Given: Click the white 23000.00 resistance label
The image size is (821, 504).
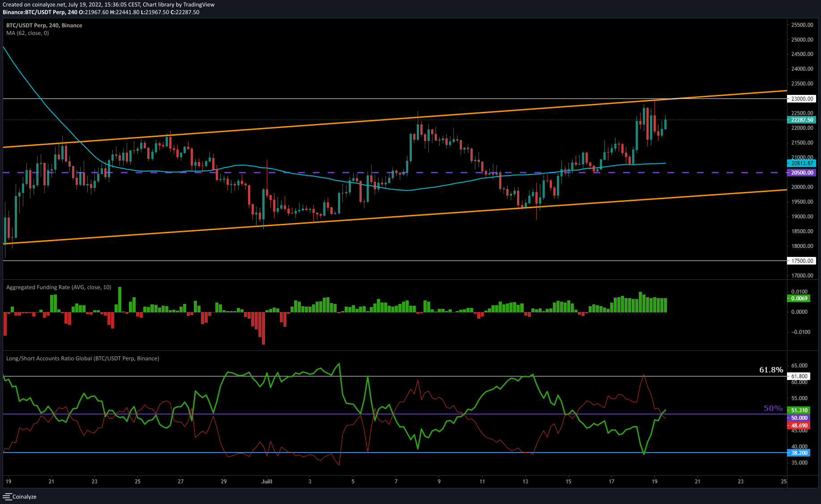Looking at the screenshot, I should (802, 99).
